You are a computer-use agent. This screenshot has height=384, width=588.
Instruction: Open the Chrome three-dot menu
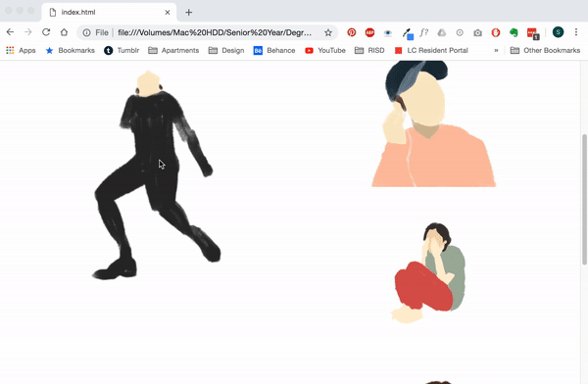coord(576,32)
